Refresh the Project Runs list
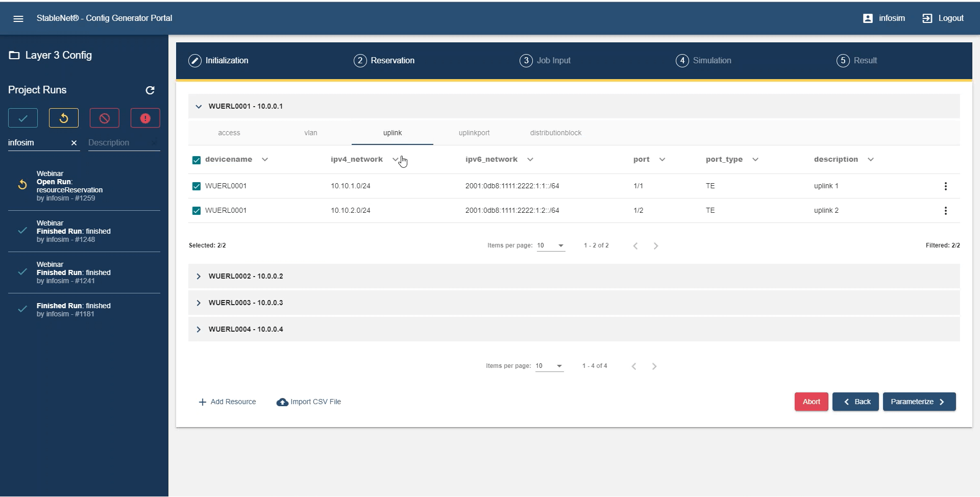980x497 pixels. tap(150, 90)
